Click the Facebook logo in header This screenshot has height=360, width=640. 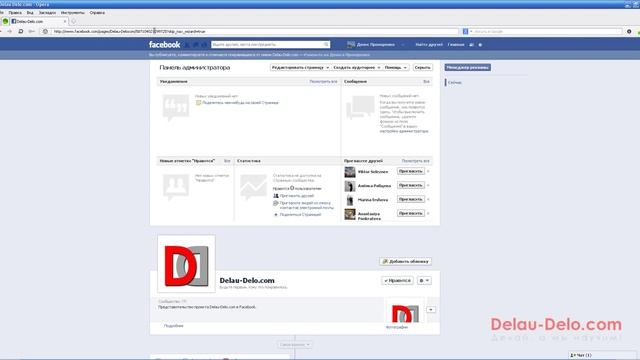(x=164, y=44)
